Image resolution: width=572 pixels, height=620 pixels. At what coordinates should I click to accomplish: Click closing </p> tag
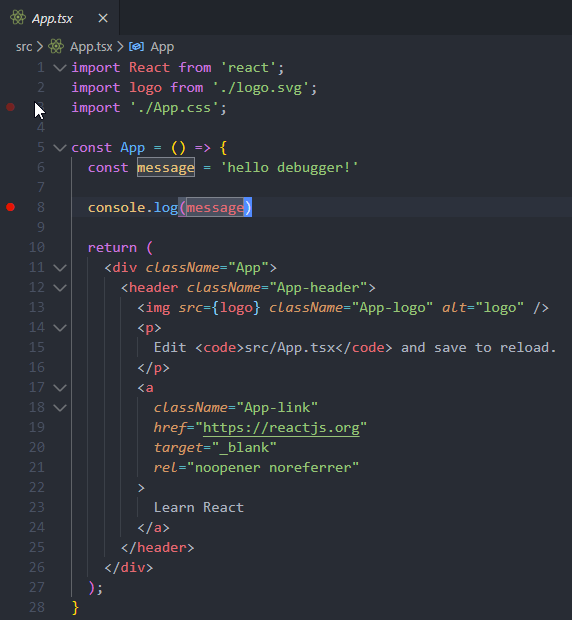pyautogui.click(x=153, y=368)
